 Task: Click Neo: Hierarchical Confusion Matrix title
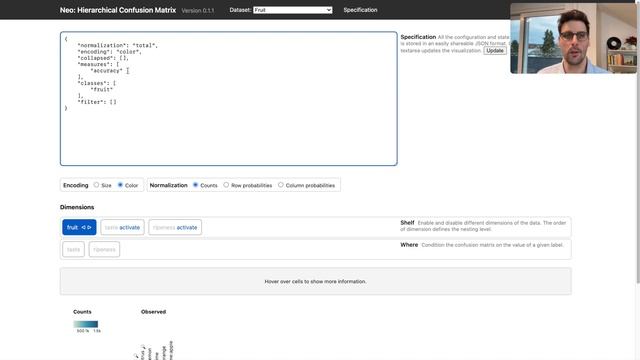click(x=118, y=10)
